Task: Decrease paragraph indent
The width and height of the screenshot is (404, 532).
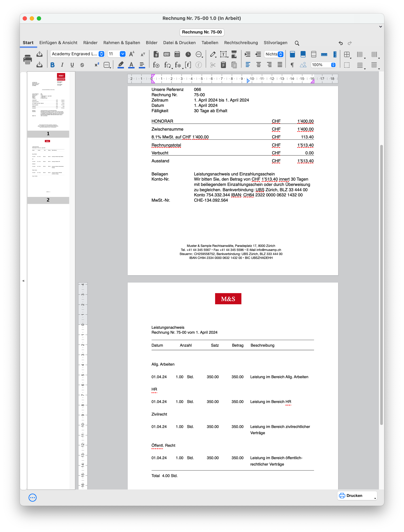Action: click(x=258, y=54)
